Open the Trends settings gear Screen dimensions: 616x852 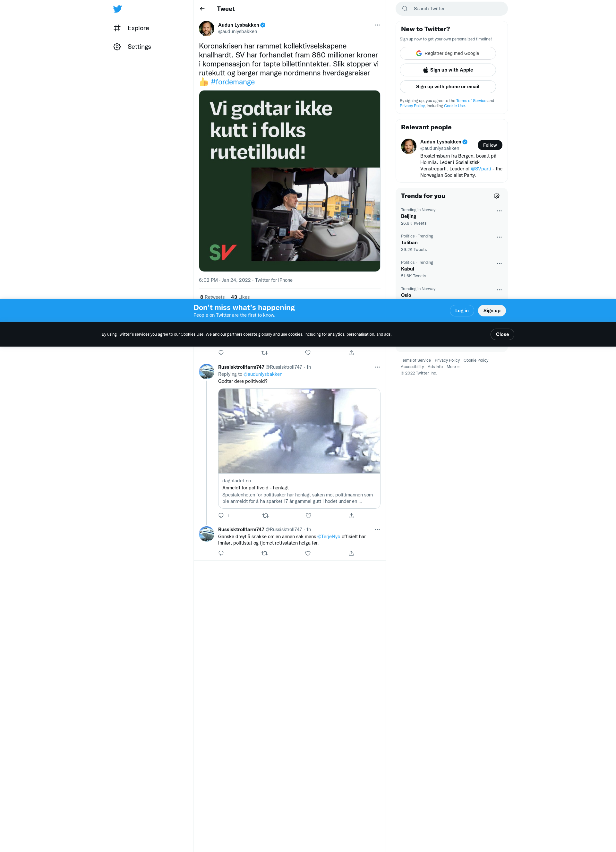pos(496,196)
